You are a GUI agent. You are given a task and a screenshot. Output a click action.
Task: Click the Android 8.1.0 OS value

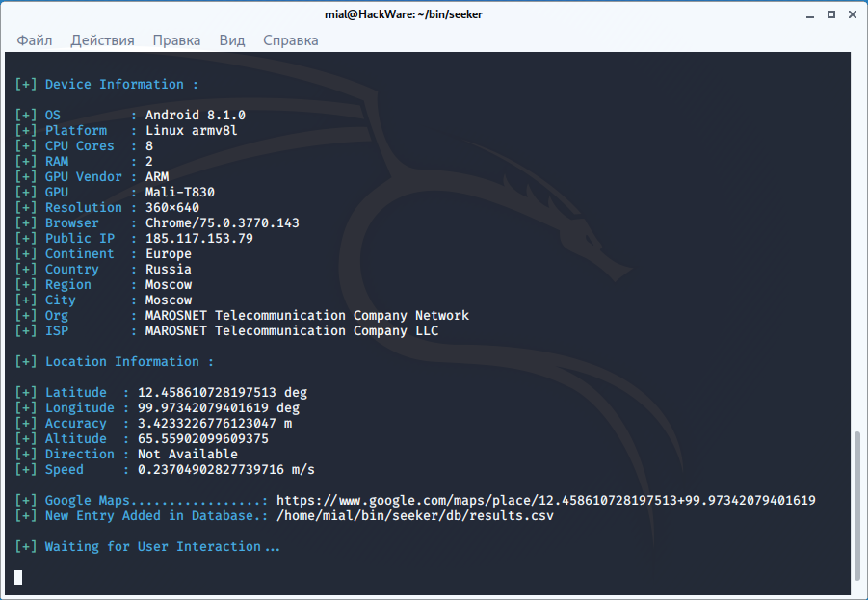195,116
